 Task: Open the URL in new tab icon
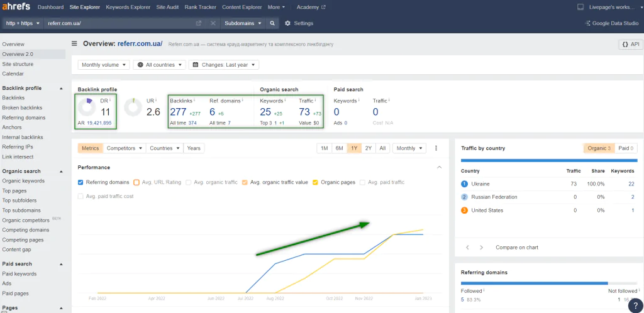point(199,23)
